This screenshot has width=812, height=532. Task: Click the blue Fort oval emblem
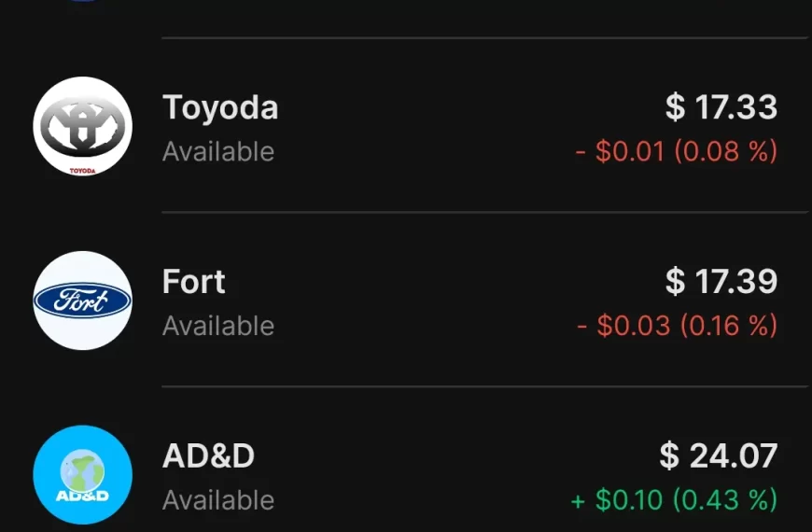tap(82, 301)
